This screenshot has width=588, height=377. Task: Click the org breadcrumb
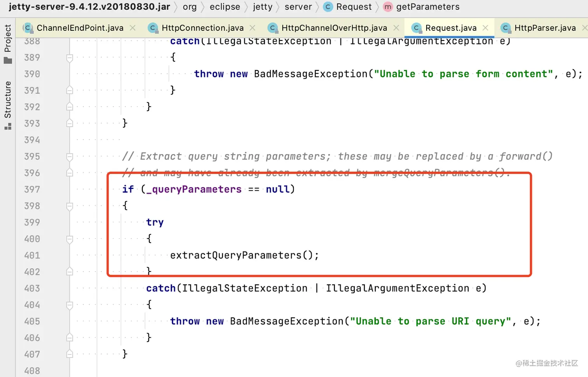point(190,7)
